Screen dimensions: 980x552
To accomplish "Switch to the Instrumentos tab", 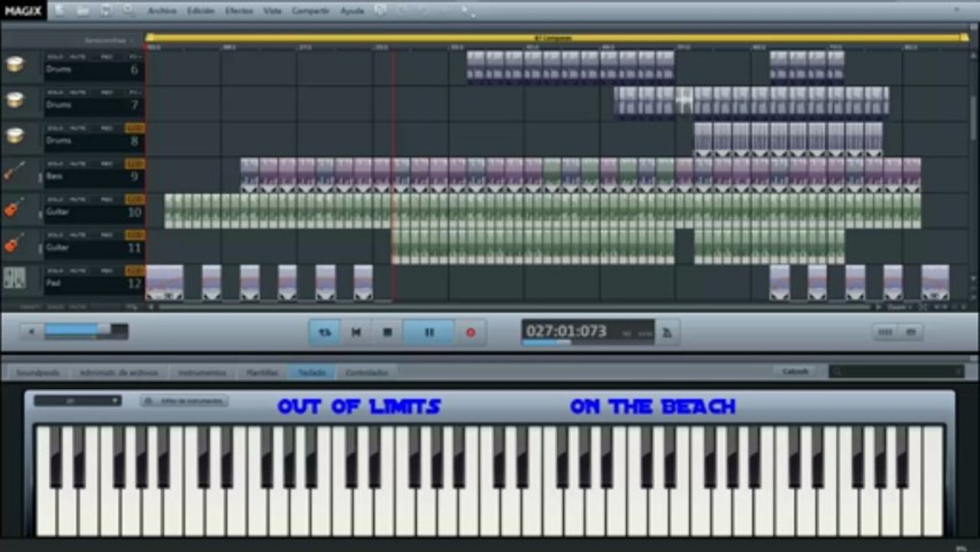I will point(202,373).
